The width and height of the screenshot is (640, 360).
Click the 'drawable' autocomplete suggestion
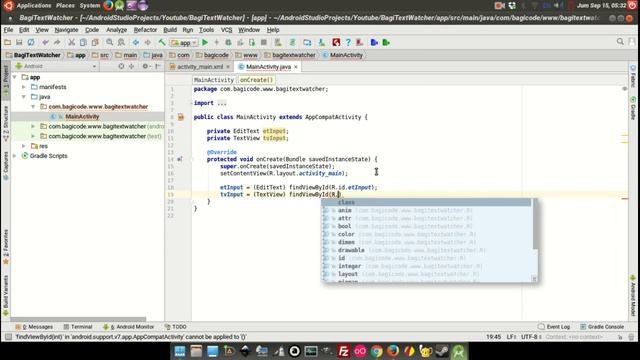[x=428, y=250]
